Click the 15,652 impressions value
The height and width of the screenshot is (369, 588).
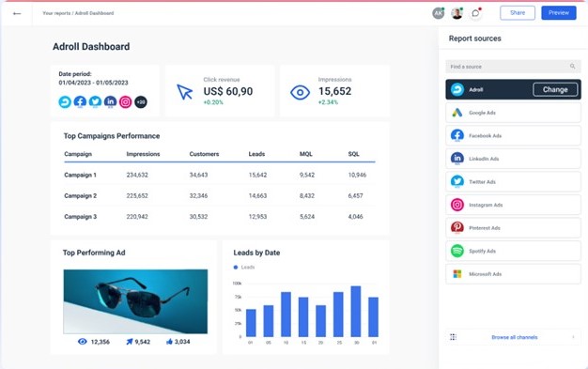(x=335, y=91)
